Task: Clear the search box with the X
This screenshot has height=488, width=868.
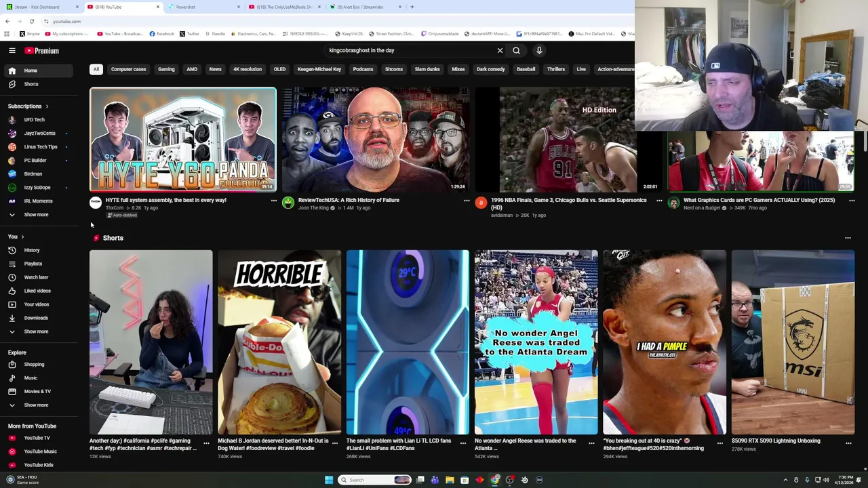Action: pos(500,50)
